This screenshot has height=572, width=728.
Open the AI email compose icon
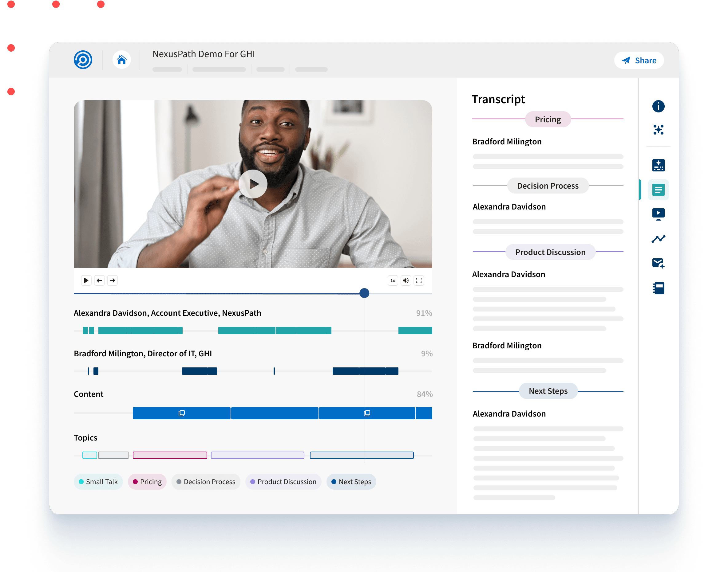pos(658,263)
